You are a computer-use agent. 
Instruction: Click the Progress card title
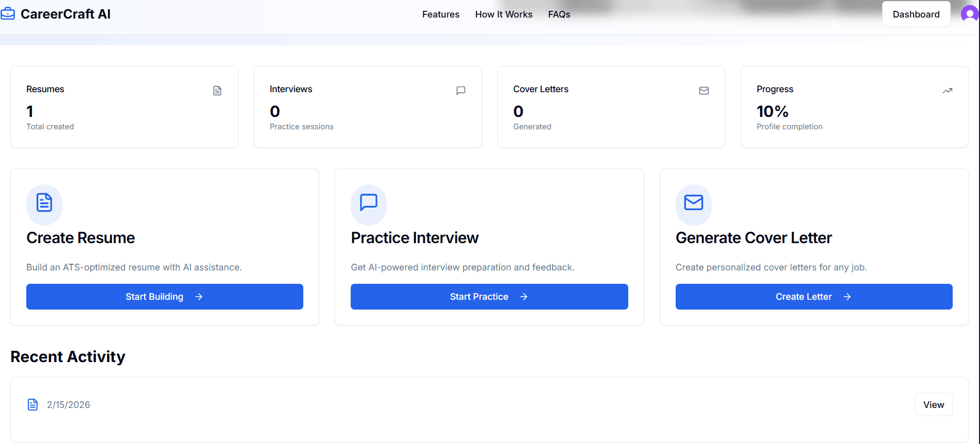(775, 89)
